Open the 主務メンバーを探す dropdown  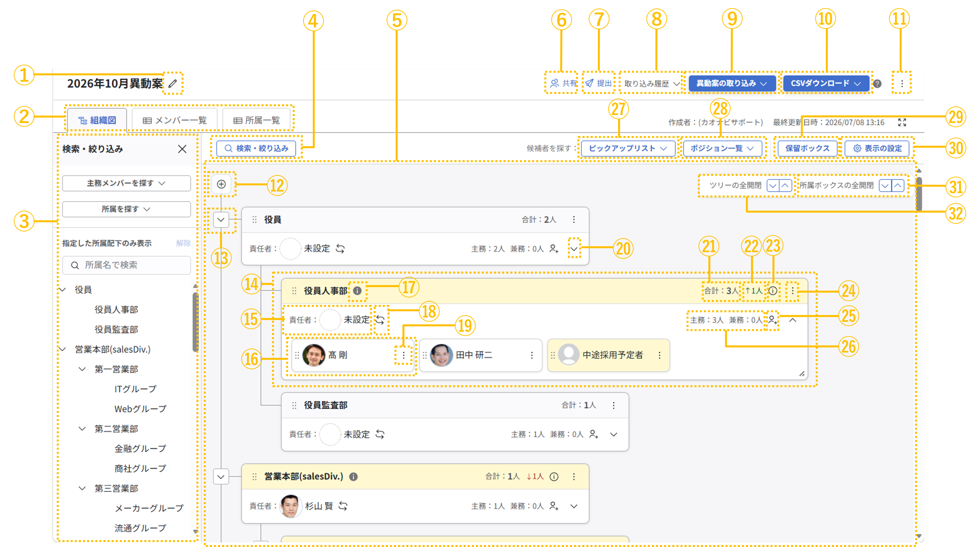click(126, 183)
